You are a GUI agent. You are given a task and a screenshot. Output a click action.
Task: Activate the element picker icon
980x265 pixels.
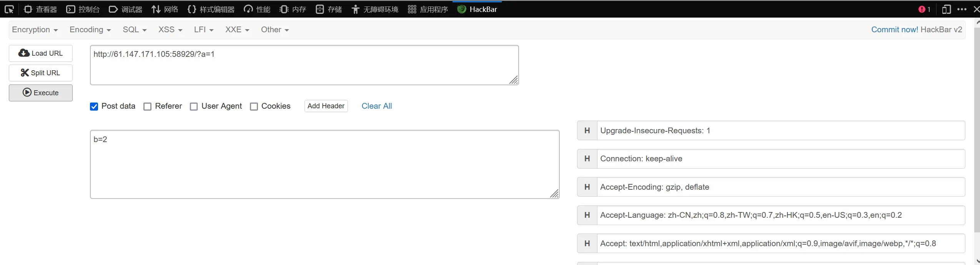tap(9, 9)
